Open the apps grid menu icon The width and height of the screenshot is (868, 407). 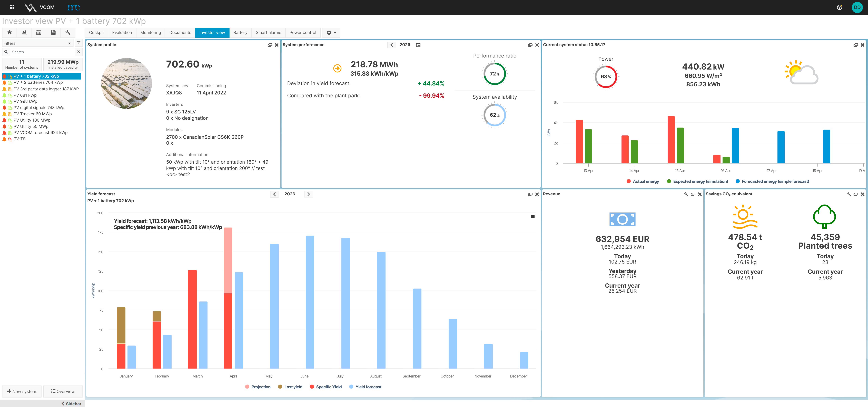pos(12,7)
